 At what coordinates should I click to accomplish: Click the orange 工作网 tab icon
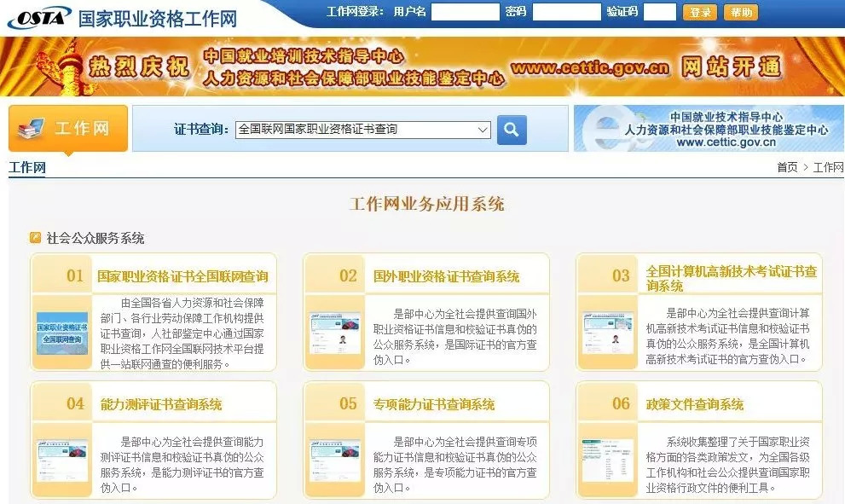(x=68, y=128)
